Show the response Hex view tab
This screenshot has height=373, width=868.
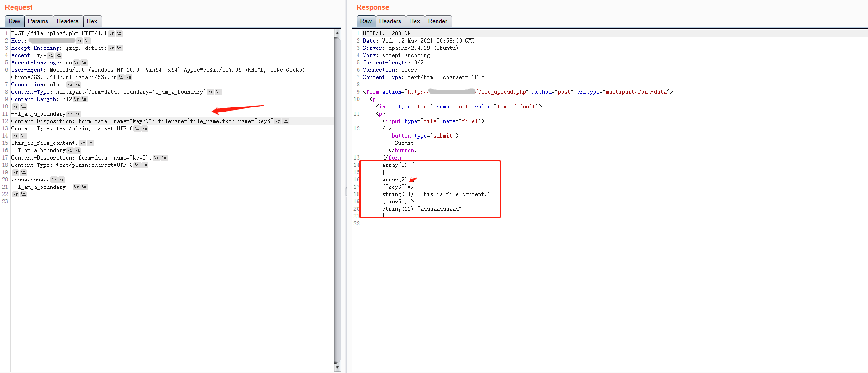tap(415, 21)
